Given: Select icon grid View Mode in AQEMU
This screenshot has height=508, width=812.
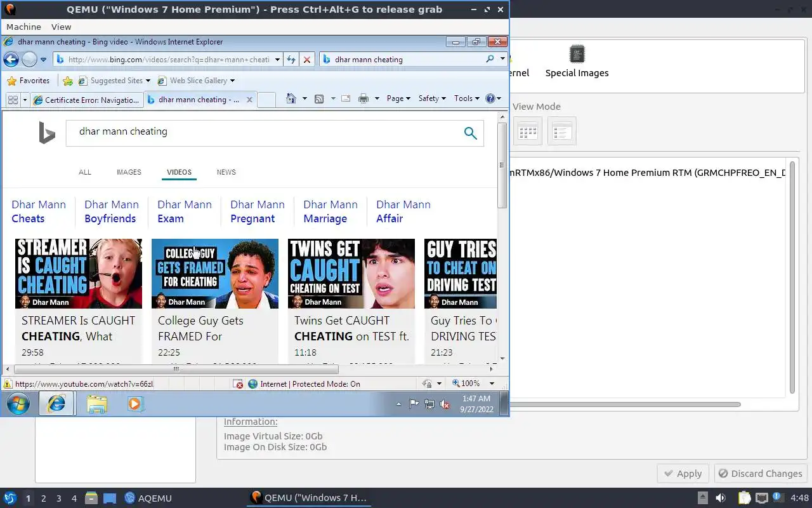Looking at the screenshot, I should click(x=528, y=131).
